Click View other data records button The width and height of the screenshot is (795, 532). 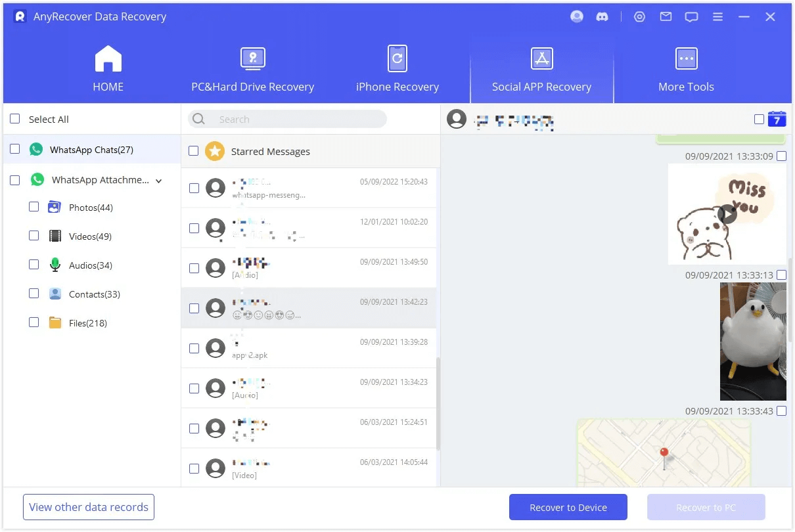pos(89,507)
